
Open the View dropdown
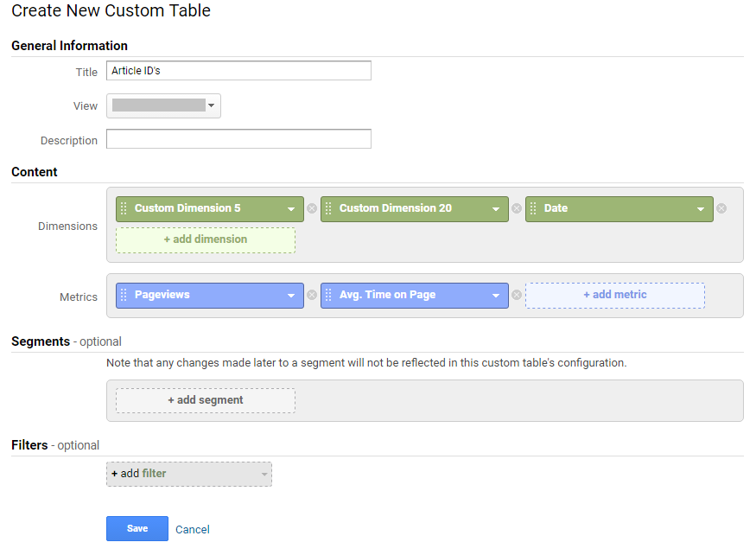coord(163,105)
